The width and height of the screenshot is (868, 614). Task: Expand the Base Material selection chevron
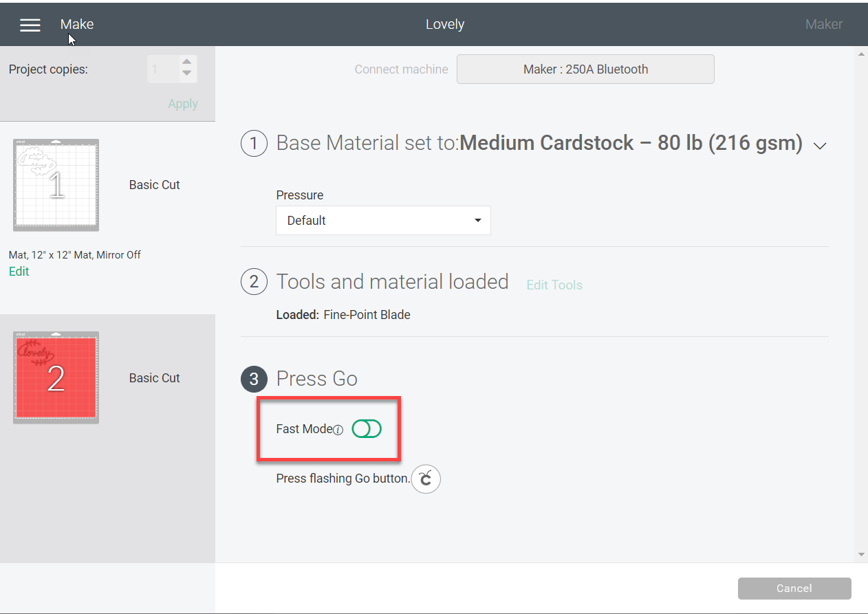click(820, 146)
